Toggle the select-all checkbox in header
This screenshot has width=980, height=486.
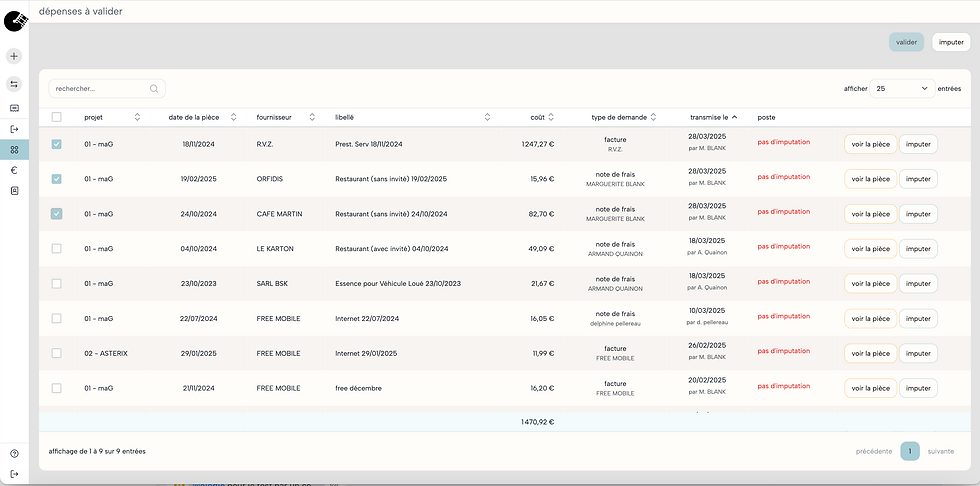click(56, 117)
